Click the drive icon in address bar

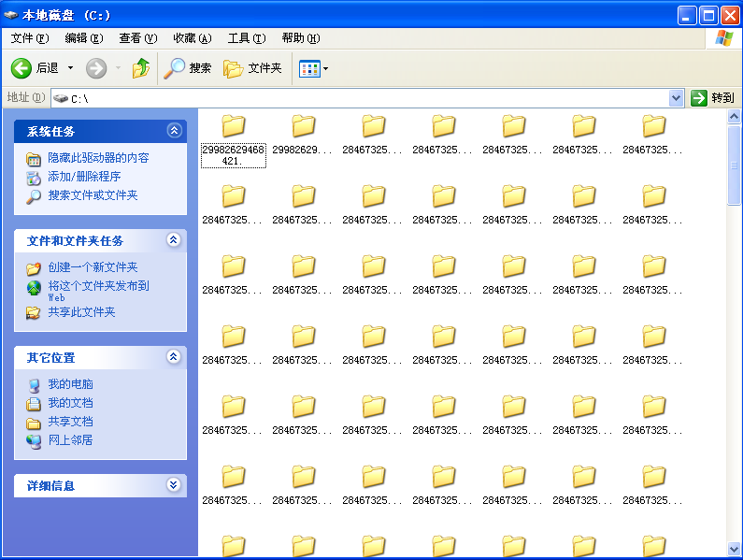tap(61, 98)
